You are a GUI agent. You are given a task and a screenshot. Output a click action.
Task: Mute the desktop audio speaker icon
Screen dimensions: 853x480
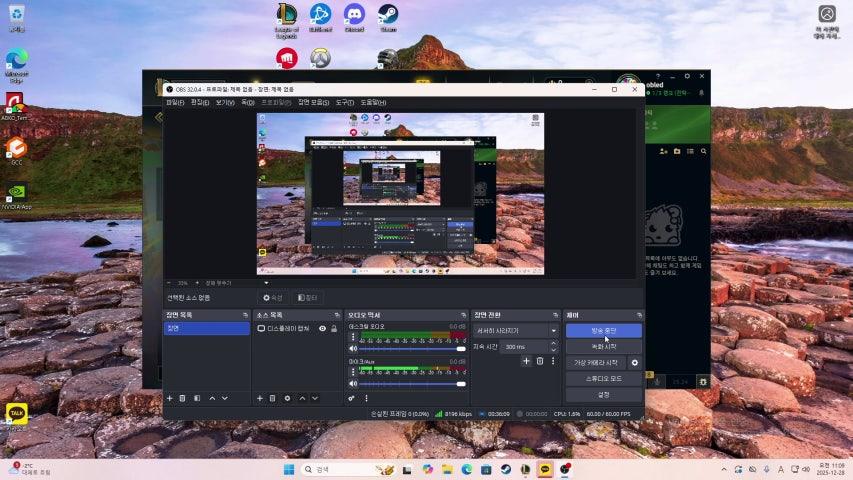tap(353, 348)
